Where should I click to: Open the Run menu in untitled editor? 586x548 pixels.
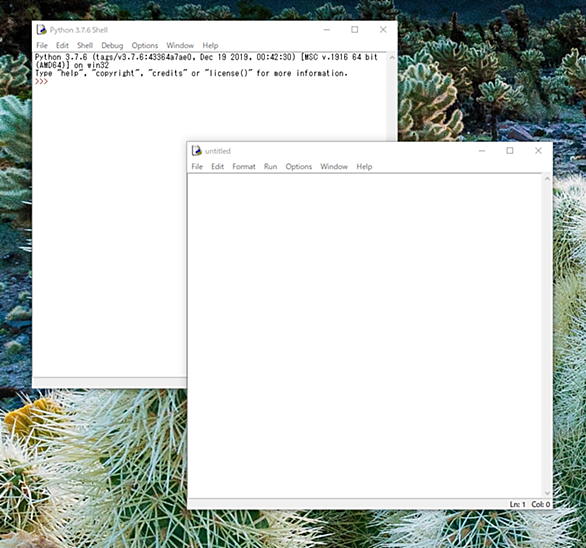click(x=271, y=167)
